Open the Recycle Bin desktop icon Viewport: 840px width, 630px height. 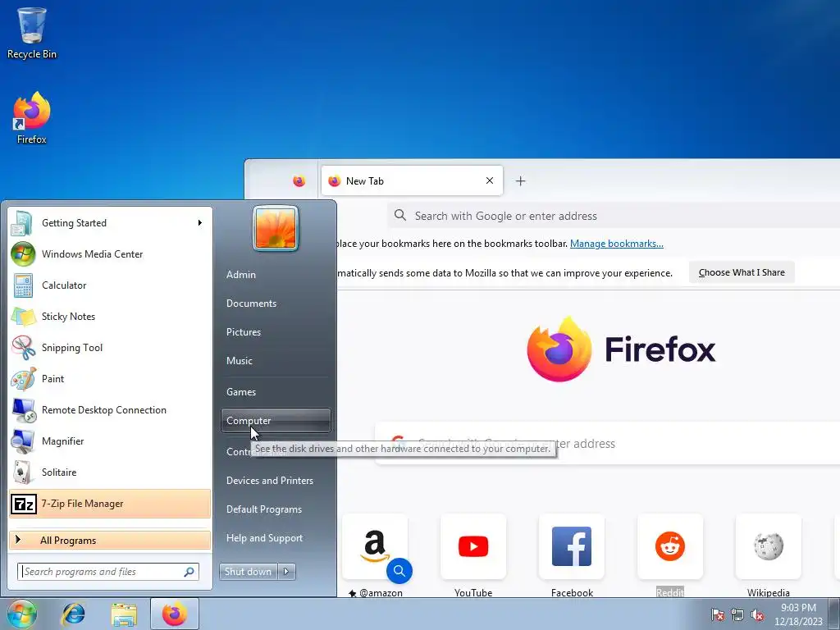click(x=32, y=33)
